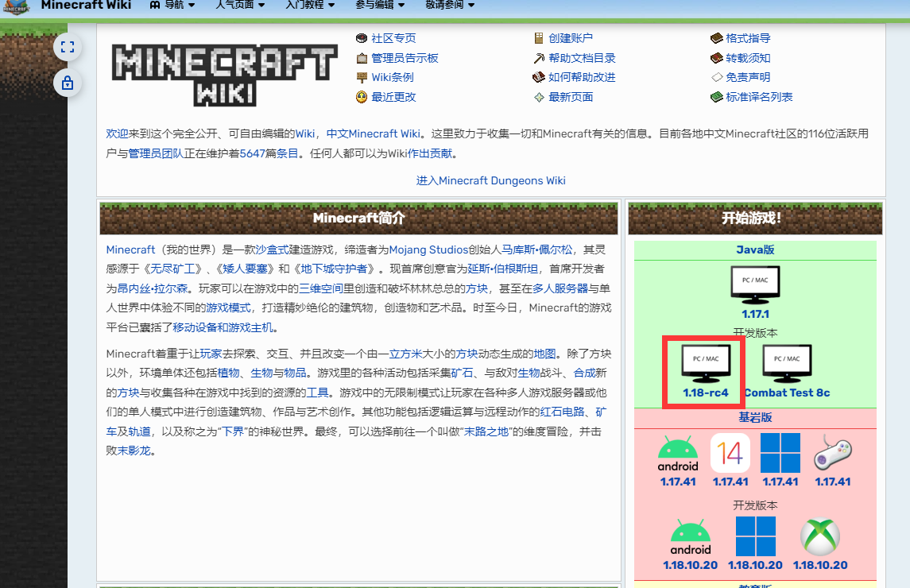Open the 创建账户 link

(x=571, y=38)
